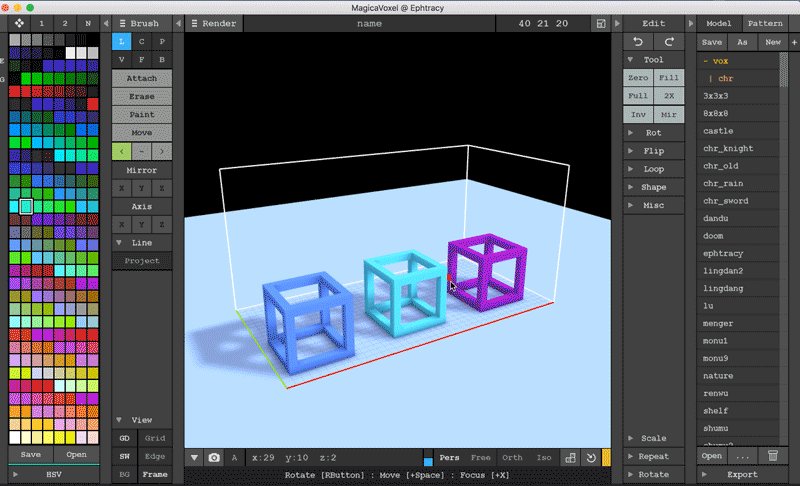Collapse the palette panel arrow
The width and height of the screenshot is (800, 486).
click(x=106, y=23)
